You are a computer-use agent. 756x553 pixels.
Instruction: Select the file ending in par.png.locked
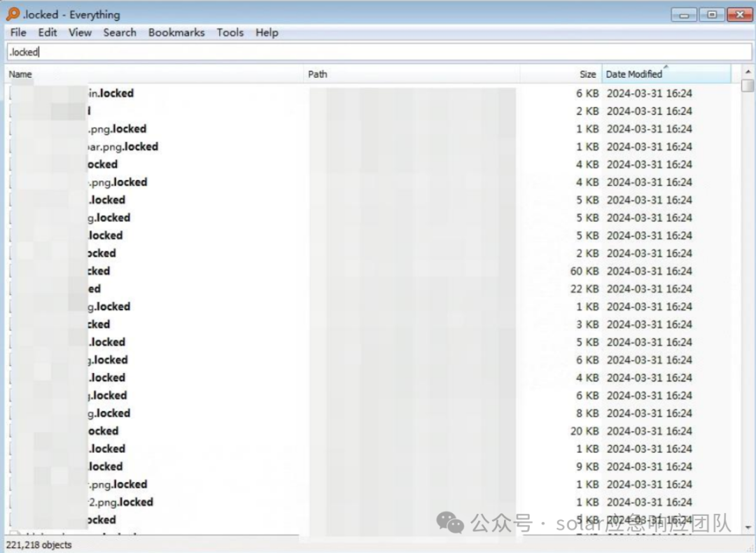tap(122, 146)
